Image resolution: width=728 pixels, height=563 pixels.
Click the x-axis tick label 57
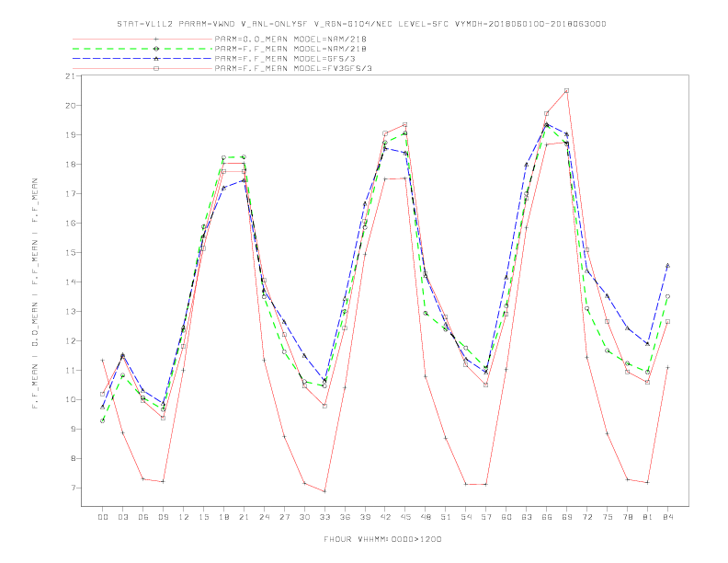[486, 517]
